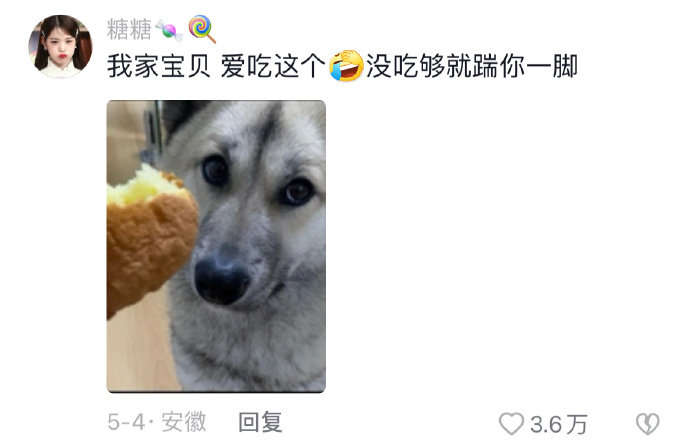Open the username 糖糖 link
The height and width of the screenshot is (448, 690).
click(129, 30)
